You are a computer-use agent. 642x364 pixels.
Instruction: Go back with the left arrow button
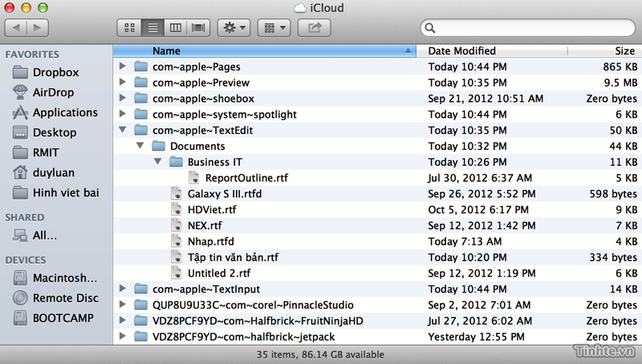click(16, 28)
